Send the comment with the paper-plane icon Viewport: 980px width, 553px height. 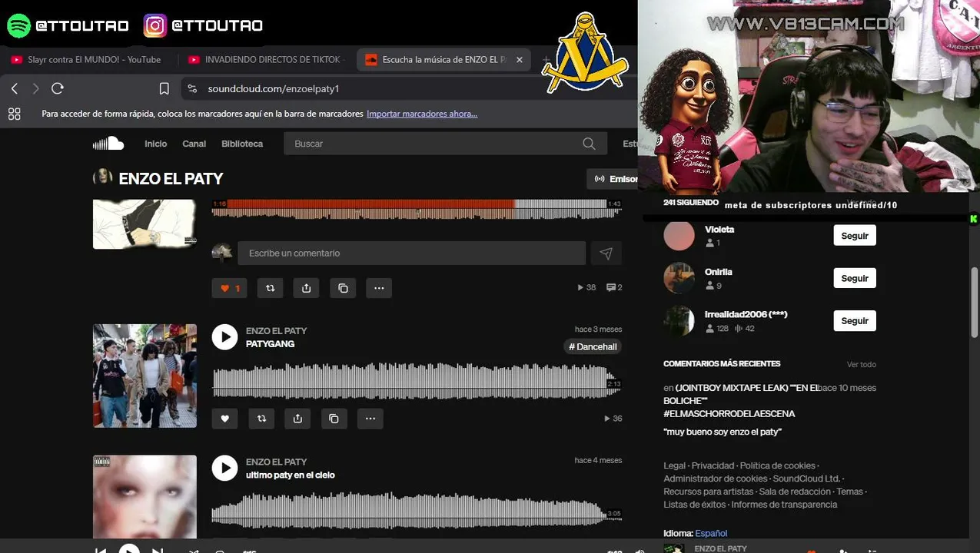pyautogui.click(x=606, y=253)
